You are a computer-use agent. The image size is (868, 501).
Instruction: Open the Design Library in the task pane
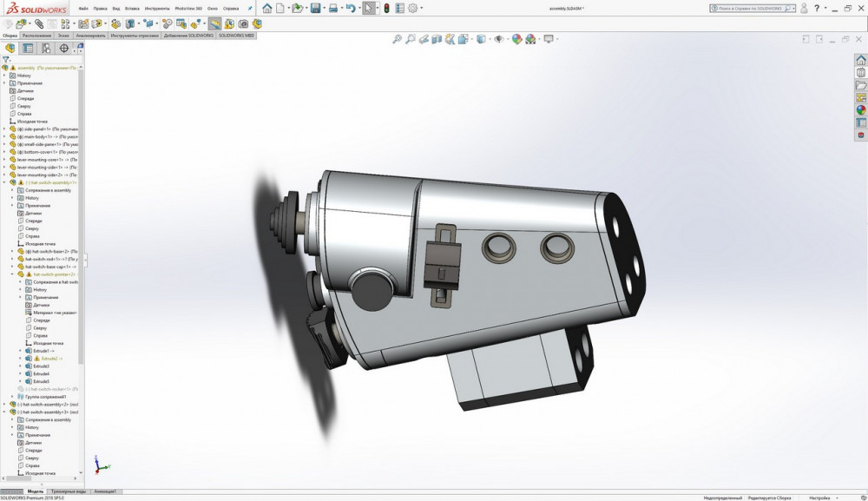tap(861, 74)
